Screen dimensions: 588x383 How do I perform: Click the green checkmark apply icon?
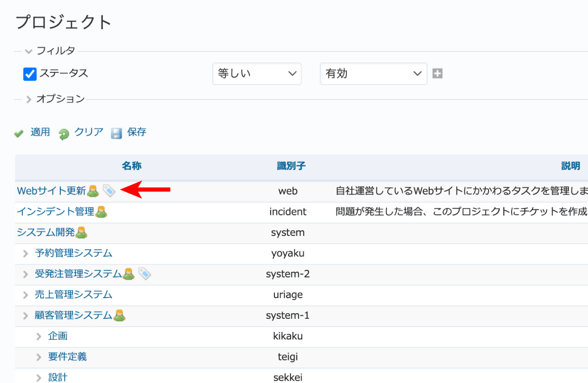coord(19,133)
